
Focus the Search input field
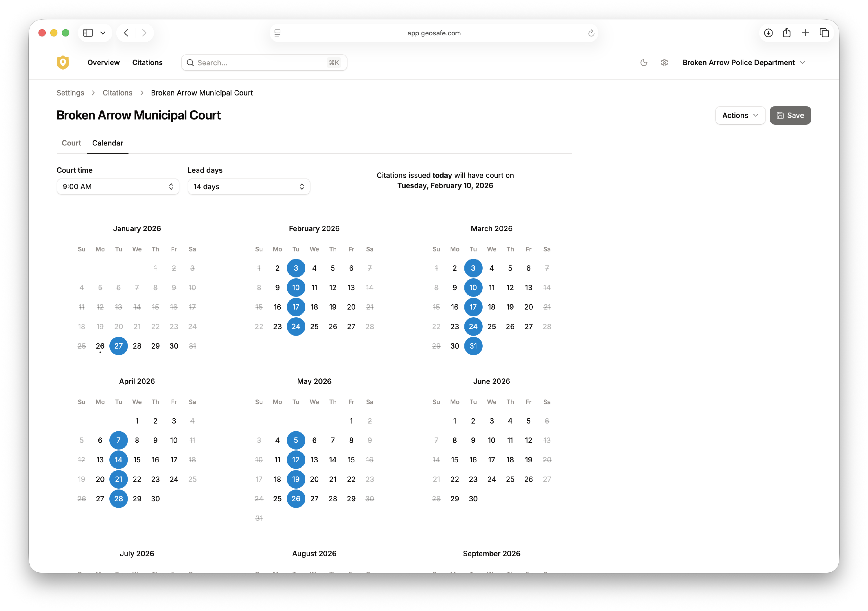261,63
